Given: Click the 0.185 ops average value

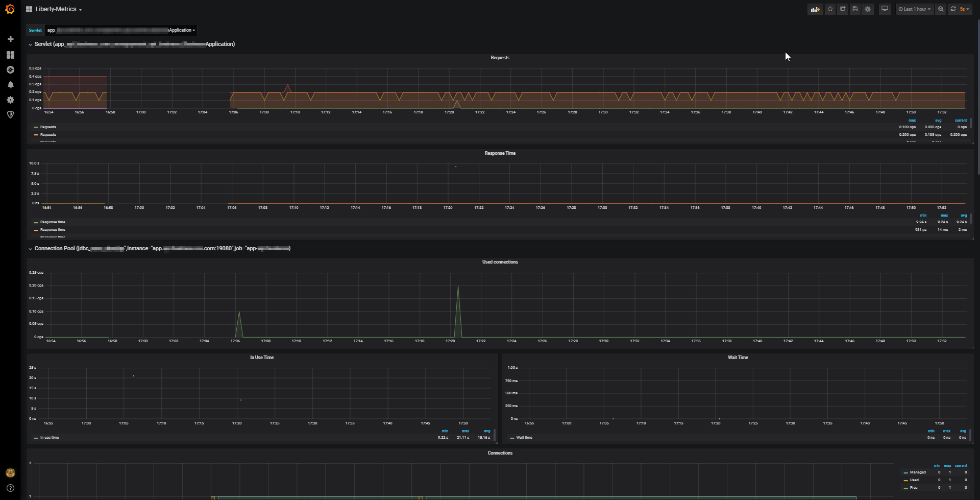Looking at the screenshot, I should (x=933, y=135).
